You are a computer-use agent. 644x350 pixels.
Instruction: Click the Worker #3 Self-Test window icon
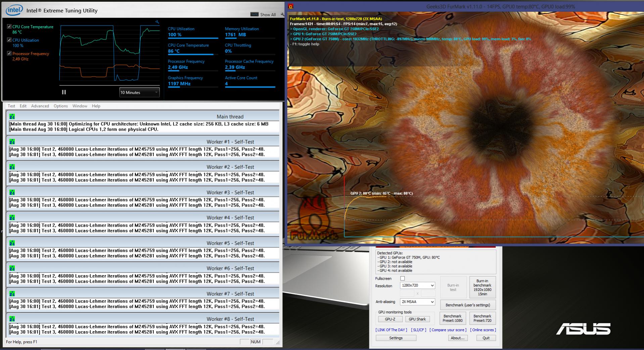(12, 192)
